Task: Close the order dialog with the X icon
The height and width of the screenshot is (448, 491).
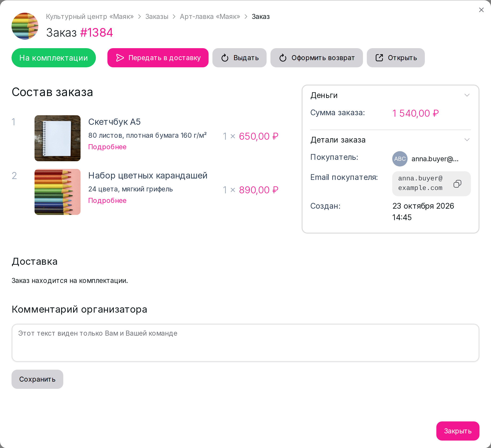Action: (481, 10)
